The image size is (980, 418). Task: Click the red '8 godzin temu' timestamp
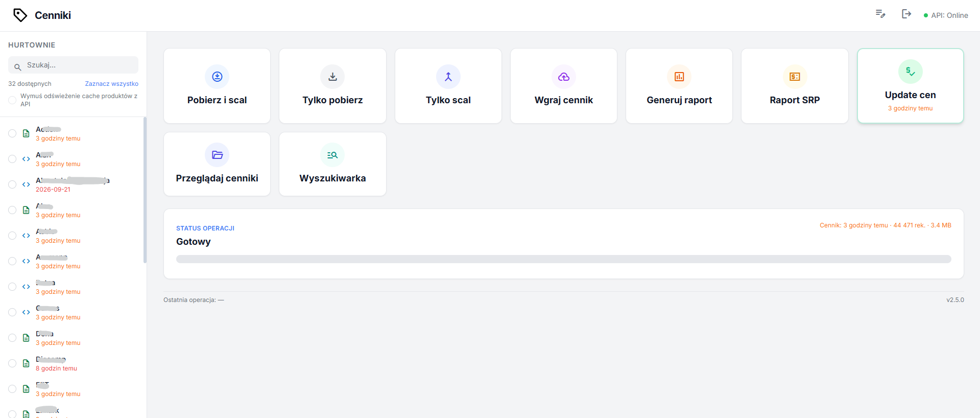pyautogui.click(x=56, y=368)
